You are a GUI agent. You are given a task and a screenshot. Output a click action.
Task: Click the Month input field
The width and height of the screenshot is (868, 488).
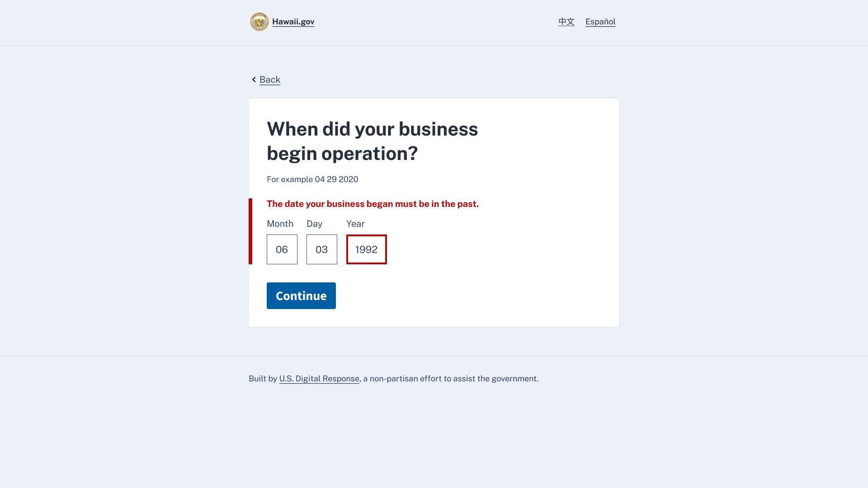[282, 249]
